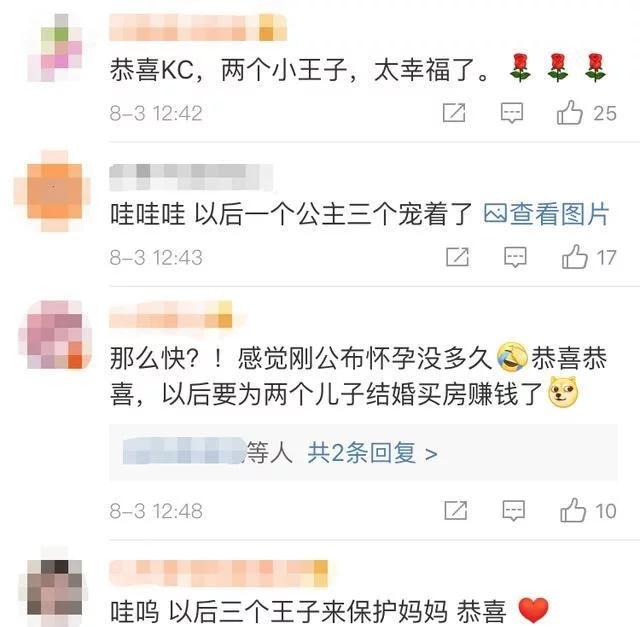Open blurred replier name before 等人
Viewport: 640px width, 627px height.
click(184, 451)
